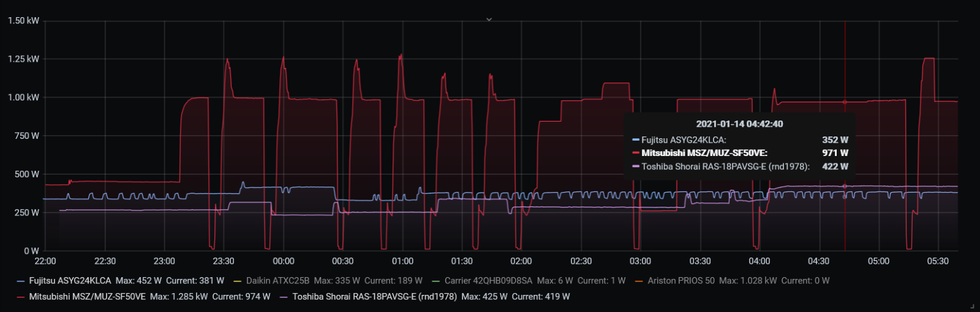Click the 23:00 time axis label
980x312 pixels.
pyautogui.click(x=164, y=261)
